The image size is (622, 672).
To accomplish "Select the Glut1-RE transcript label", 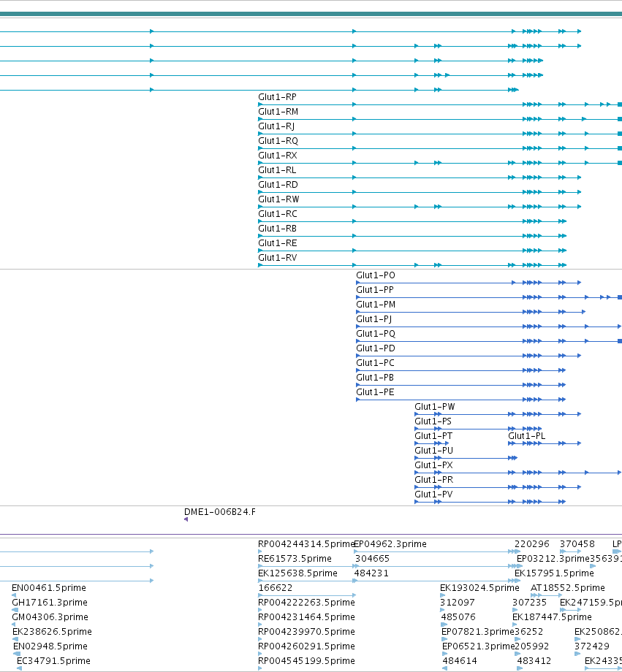I will click(278, 243).
